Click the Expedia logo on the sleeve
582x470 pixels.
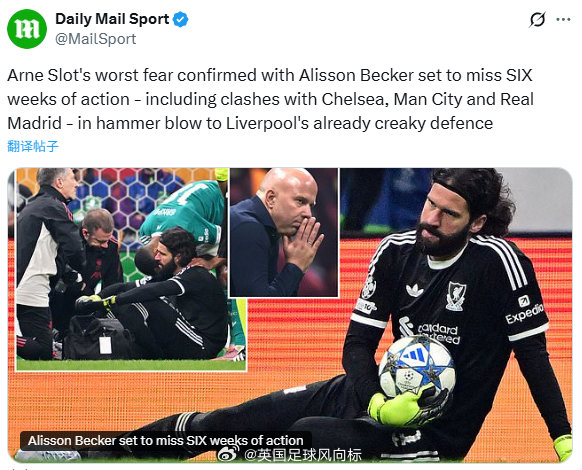point(524,309)
